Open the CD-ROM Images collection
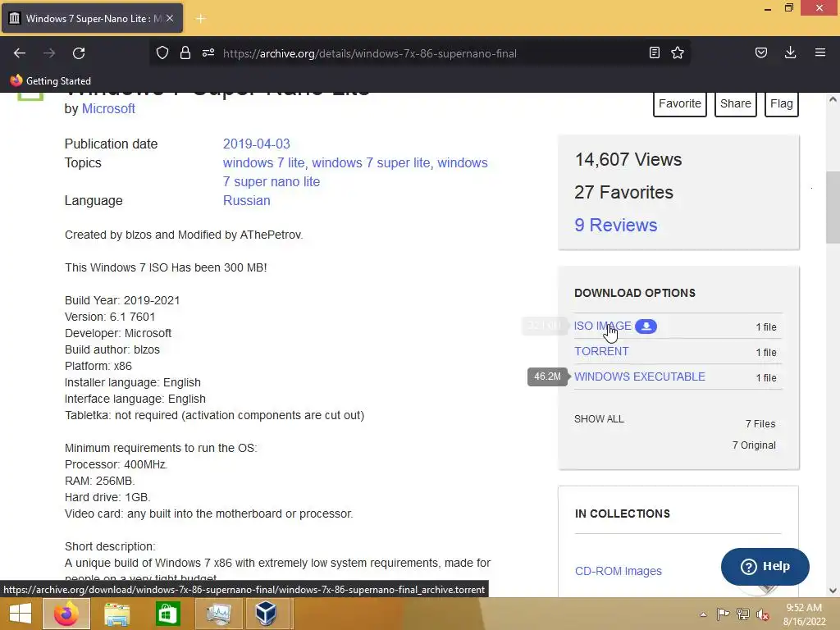Image resolution: width=840 pixels, height=630 pixels. [x=619, y=571]
